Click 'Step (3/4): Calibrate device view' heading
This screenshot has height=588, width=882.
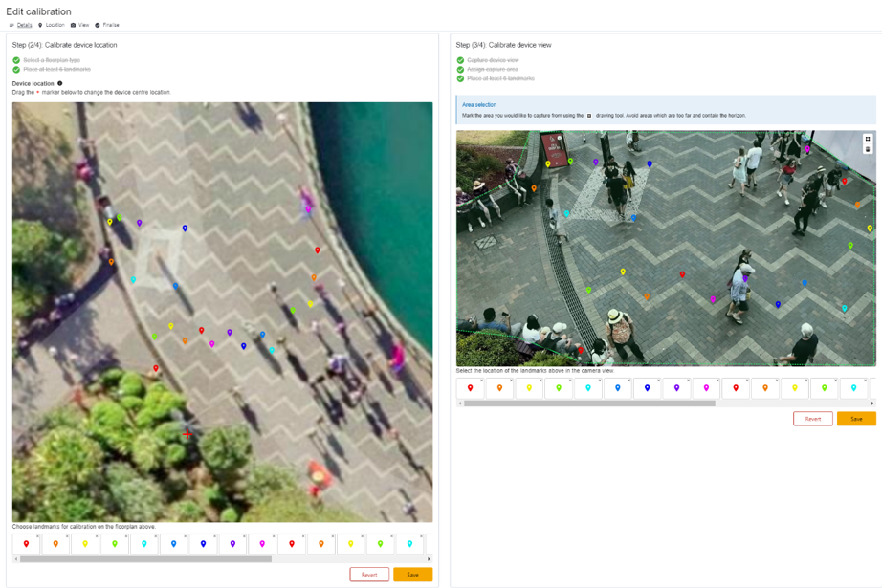click(503, 45)
